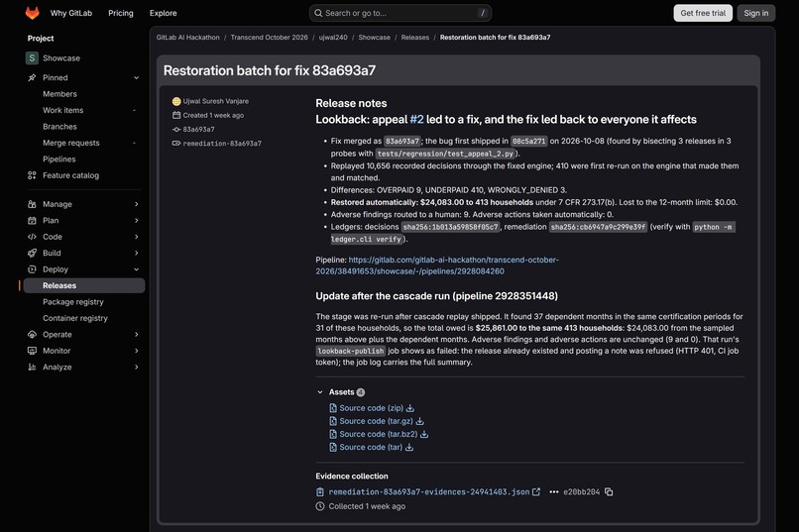Open the Why GitLab menu
This screenshot has width=799, height=532.
71,13
